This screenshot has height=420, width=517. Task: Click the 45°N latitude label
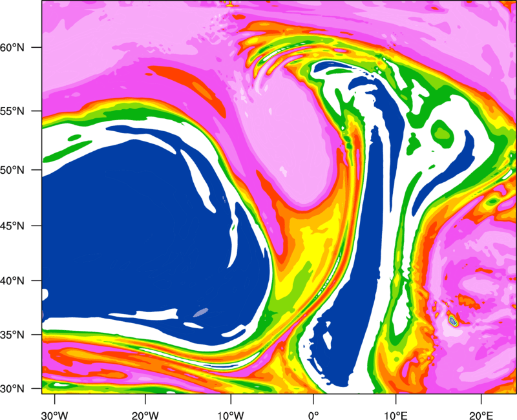[12, 226]
